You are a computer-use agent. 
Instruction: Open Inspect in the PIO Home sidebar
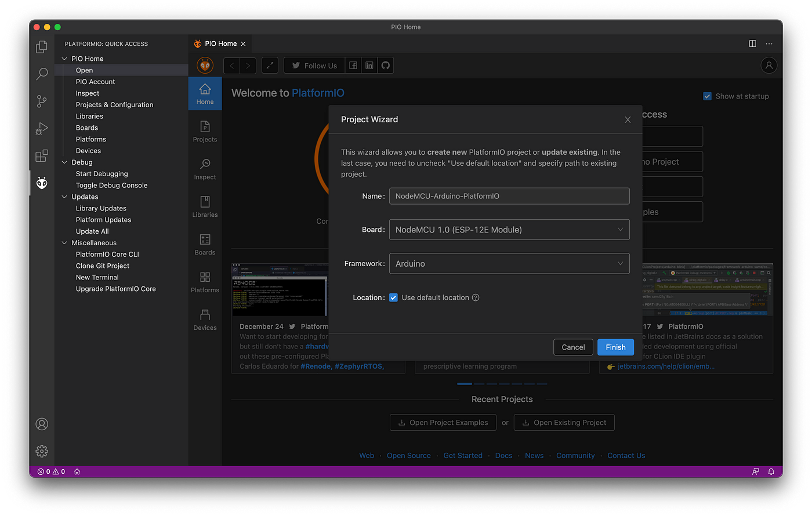point(205,169)
